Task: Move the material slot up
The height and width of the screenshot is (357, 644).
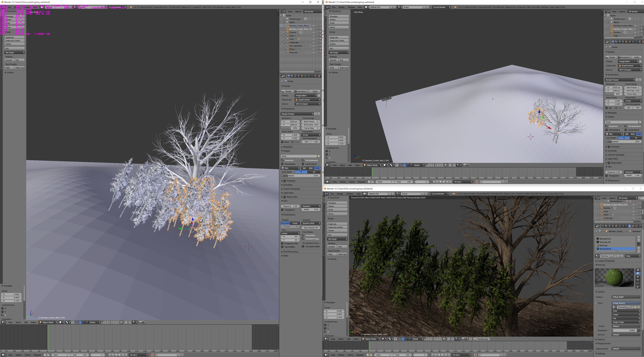Action: pyautogui.click(x=639, y=248)
